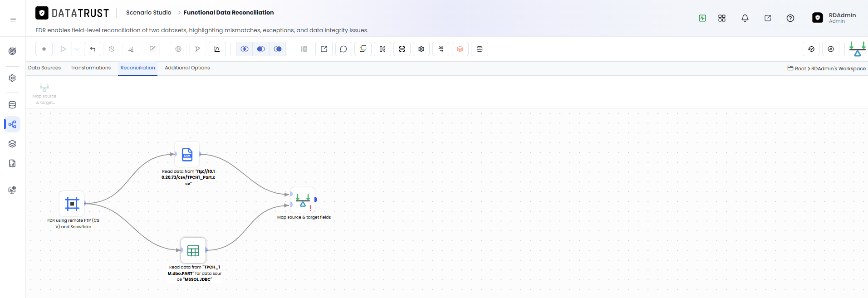Select the Map source & target fields node
The image size is (868, 298).
[x=303, y=200]
